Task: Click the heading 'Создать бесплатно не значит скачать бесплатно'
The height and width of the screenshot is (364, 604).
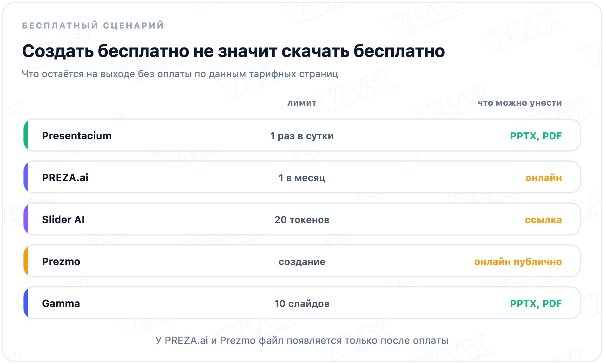Action: 233,51
